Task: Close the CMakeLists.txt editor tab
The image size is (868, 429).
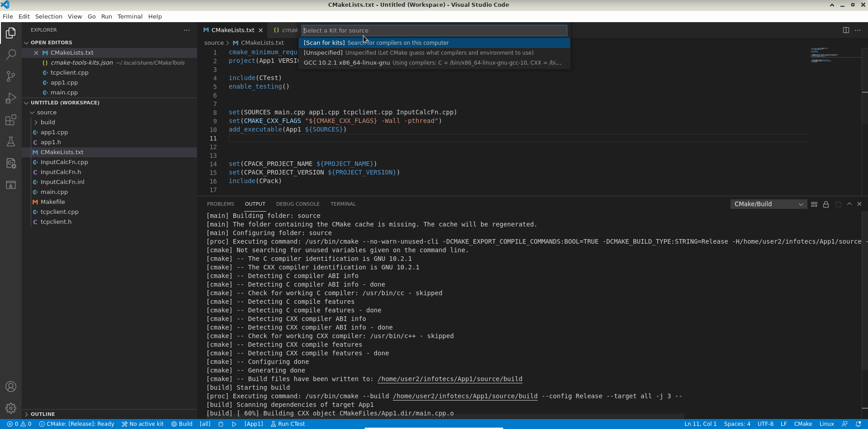Action: click(x=261, y=30)
